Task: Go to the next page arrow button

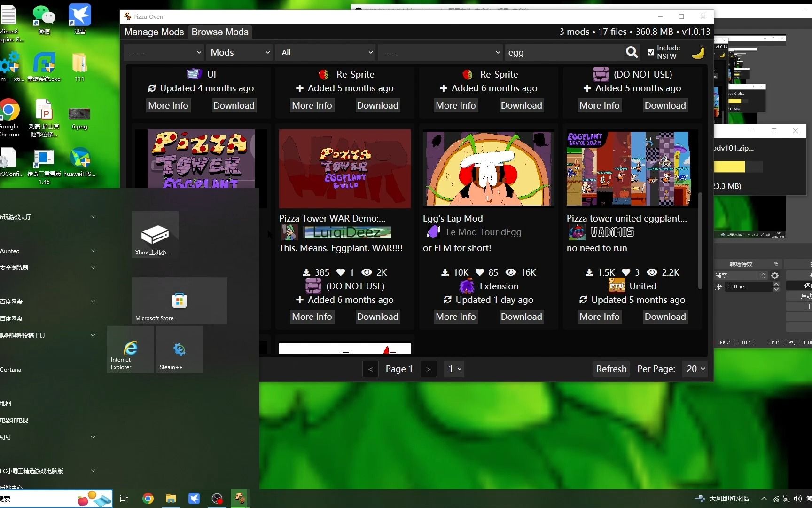Action: pos(428,369)
